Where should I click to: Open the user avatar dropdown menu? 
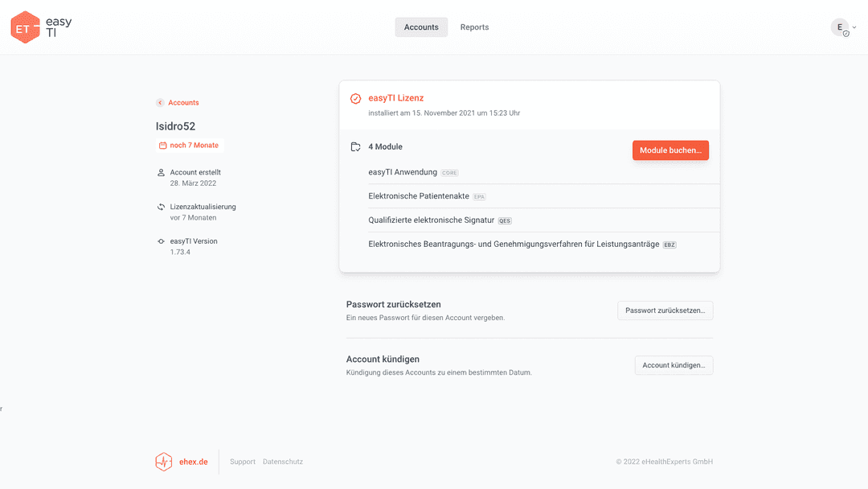coord(841,27)
